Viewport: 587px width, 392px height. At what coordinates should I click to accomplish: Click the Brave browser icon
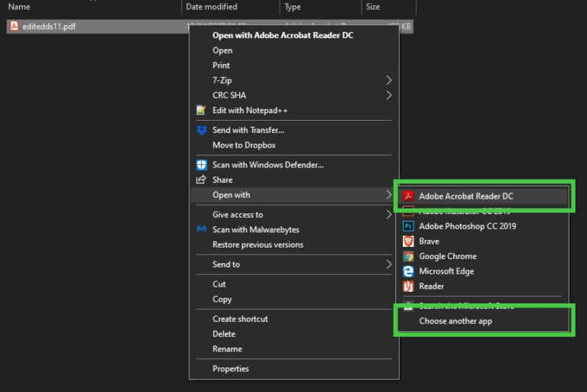point(408,241)
